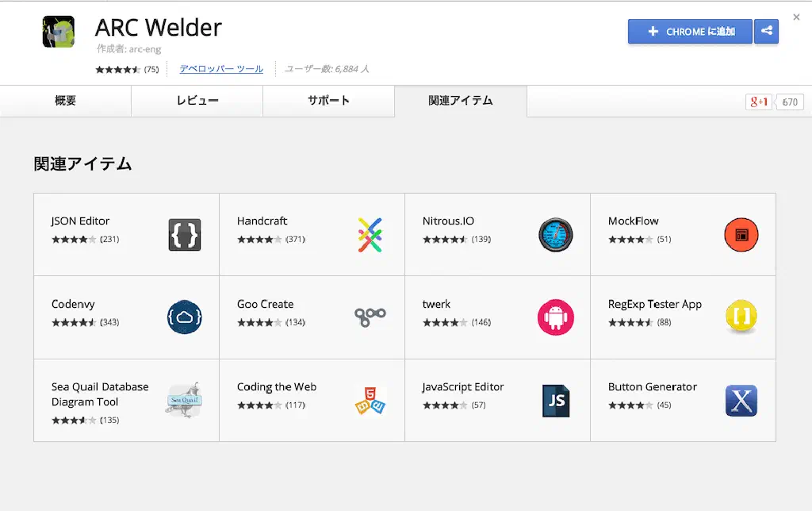
Task: Open the Codenvy cloud icon
Action: pyautogui.click(x=184, y=317)
